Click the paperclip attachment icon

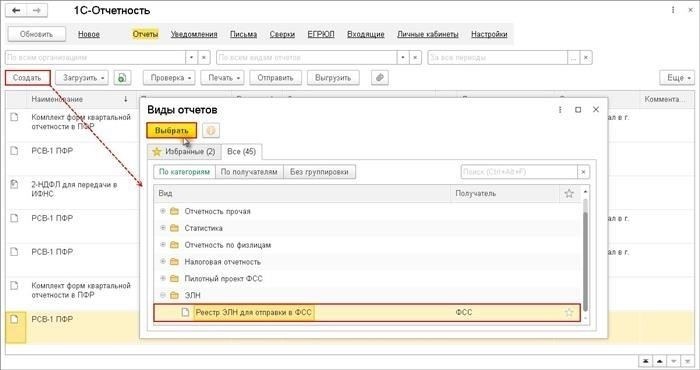click(379, 78)
